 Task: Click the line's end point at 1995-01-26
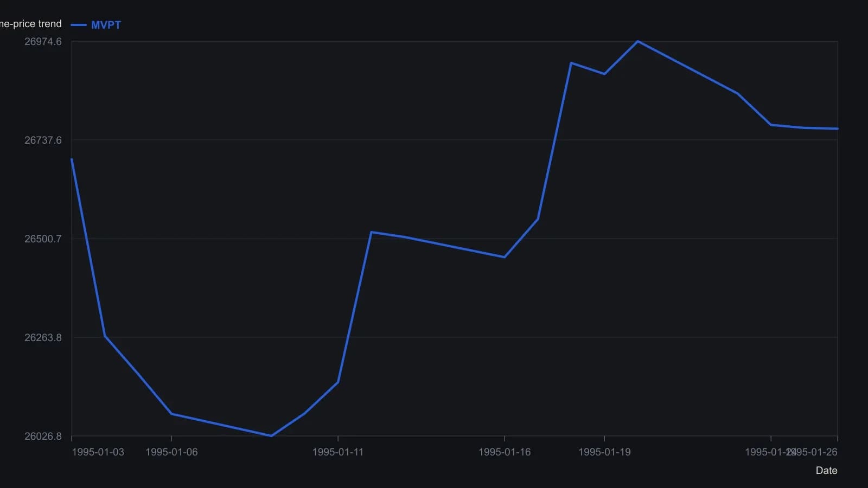click(838, 129)
